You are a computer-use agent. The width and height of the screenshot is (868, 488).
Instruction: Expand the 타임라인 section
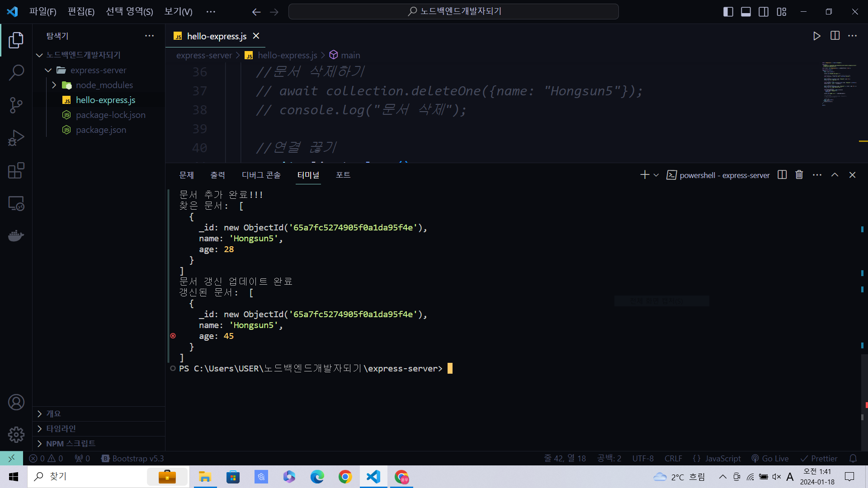coord(61,428)
